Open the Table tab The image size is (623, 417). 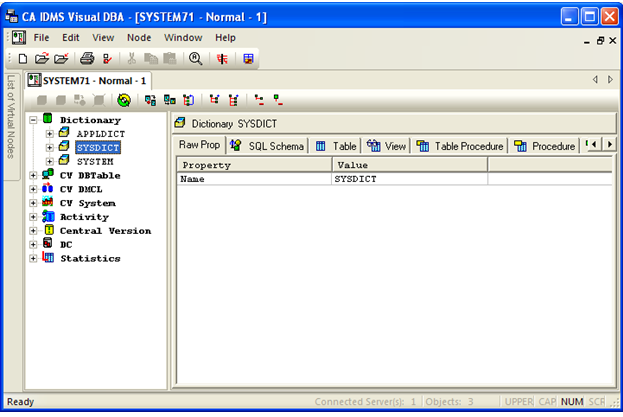[x=336, y=146]
